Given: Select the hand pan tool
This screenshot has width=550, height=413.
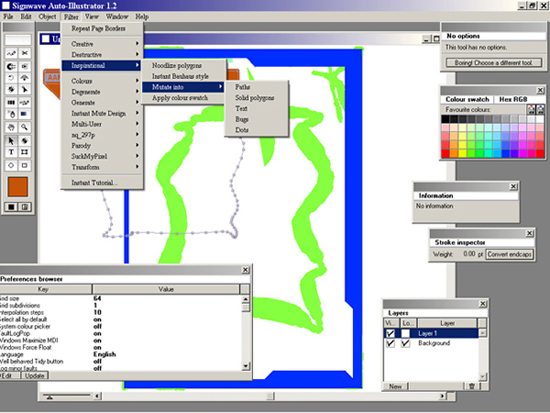Looking at the screenshot, I should tap(11, 127).
